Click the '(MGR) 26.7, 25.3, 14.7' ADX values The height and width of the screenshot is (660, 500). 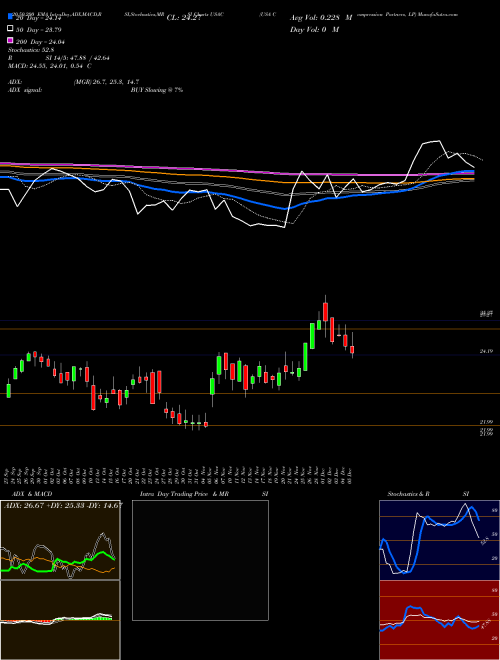(x=106, y=82)
